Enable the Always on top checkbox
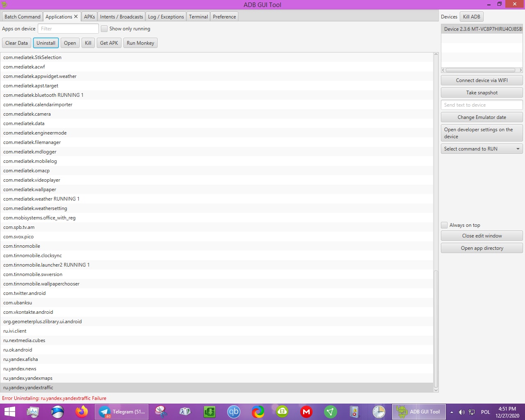 [444, 225]
